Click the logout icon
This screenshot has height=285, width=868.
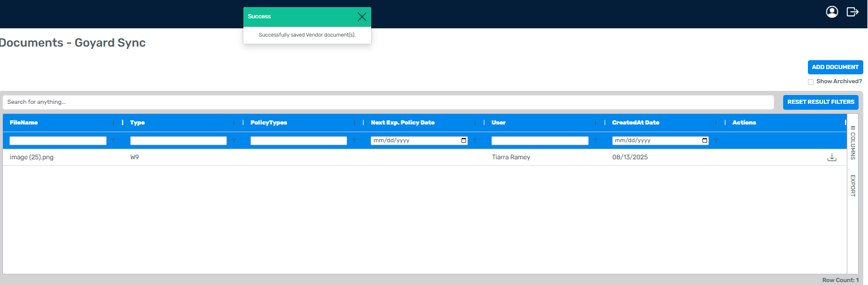pyautogui.click(x=853, y=12)
